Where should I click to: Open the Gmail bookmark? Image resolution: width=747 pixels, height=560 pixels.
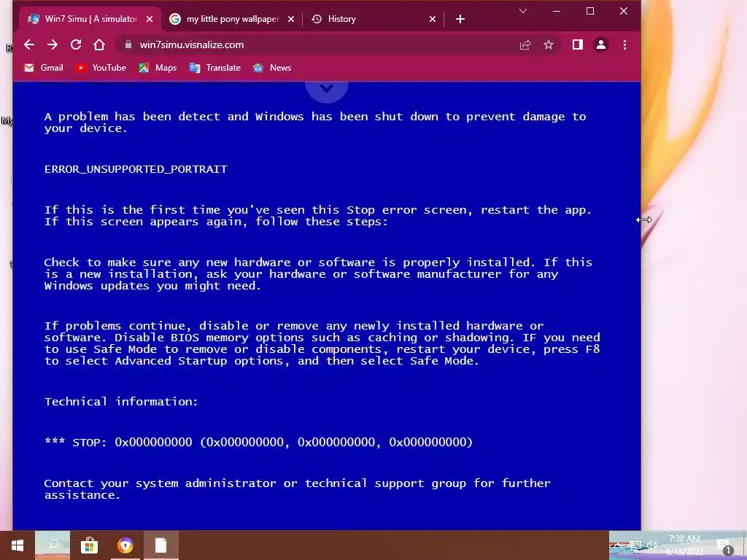pos(43,68)
